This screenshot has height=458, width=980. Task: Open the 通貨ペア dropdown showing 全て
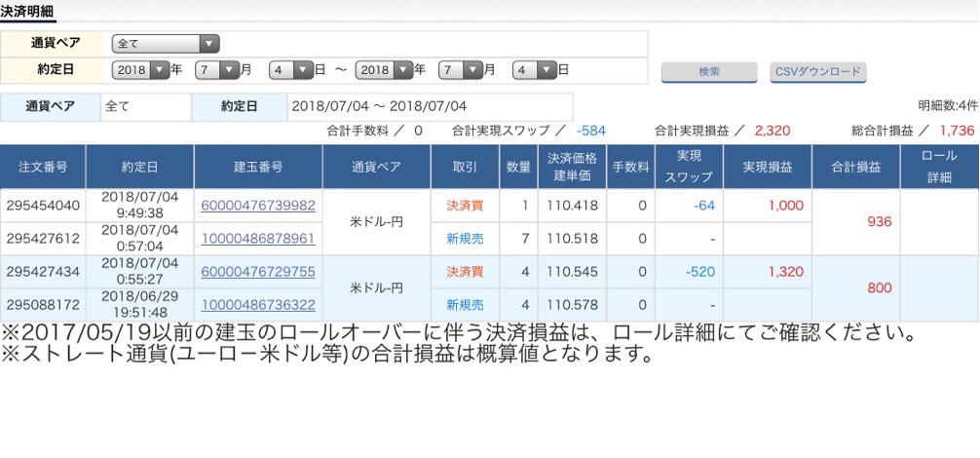pyautogui.click(x=166, y=44)
